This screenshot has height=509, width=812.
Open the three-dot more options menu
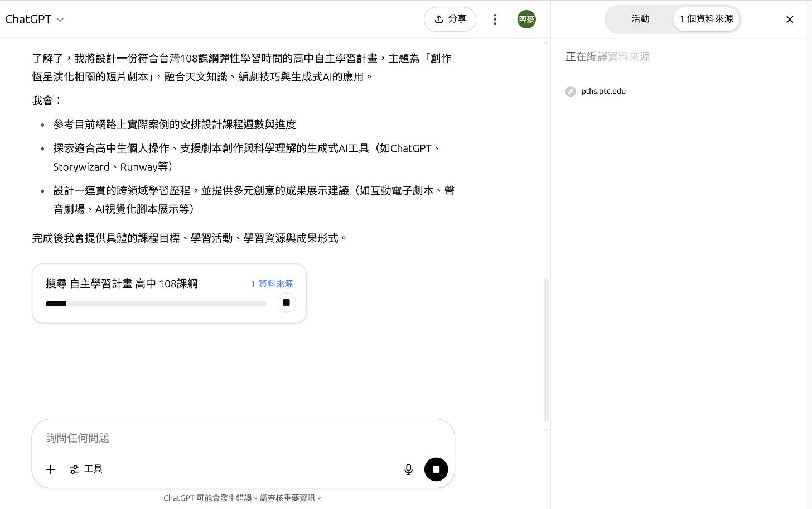(495, 20)
